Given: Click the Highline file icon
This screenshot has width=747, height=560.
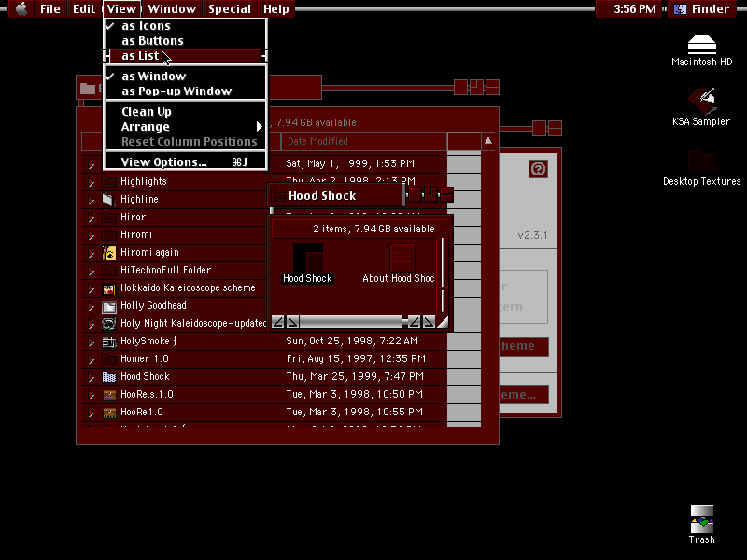Looking at the screenshot, I should (x=108, y=200).
